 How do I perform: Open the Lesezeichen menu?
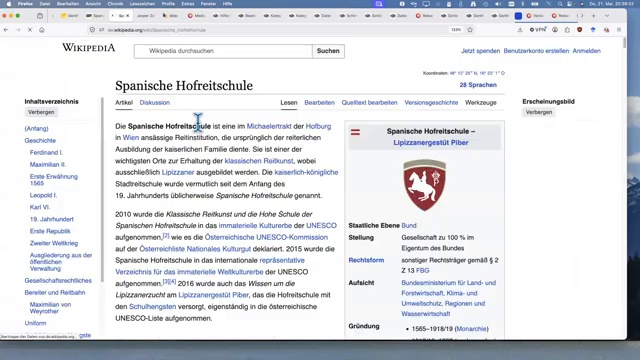coord(142,4)
